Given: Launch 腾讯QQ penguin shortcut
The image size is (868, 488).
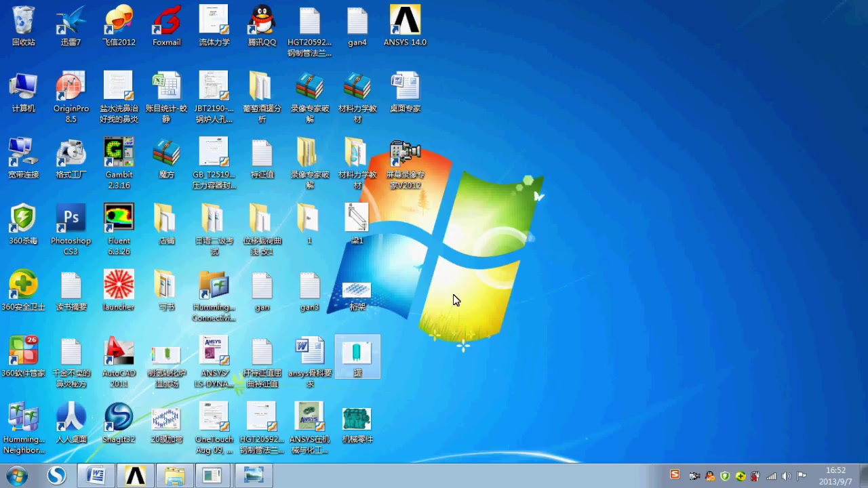Looking at the screenshot, I should [262, 27].
